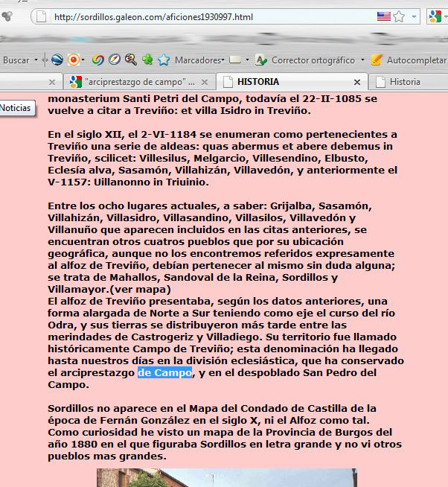The height and width of the screenshot is (487, 448).
Task: Click the blue star Marcadores icon
Action: (164, 60)
